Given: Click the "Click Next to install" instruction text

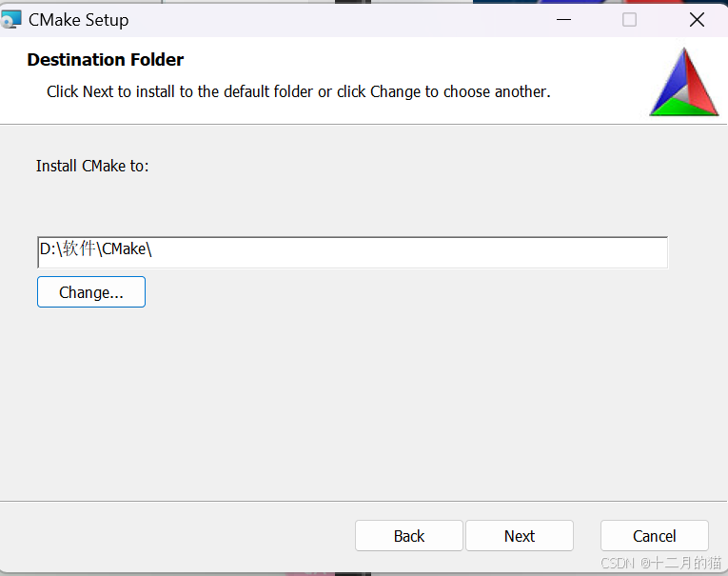Looking at the screenshot, I should pos(299,91).
